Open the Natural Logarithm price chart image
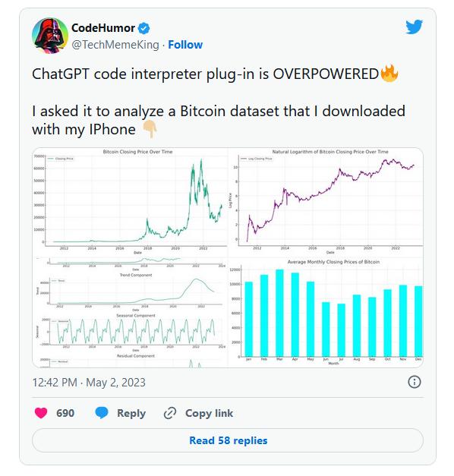Screen dimensions: 454x476 (326, 202)
